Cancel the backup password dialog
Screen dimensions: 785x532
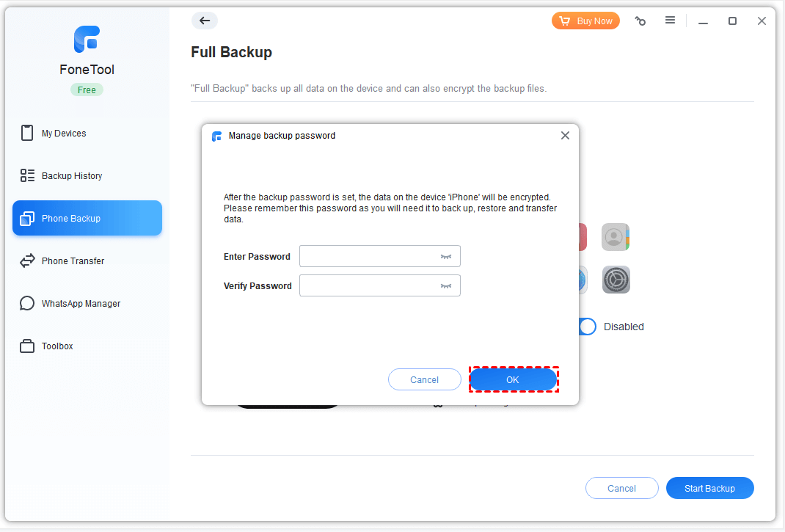(424, 379)
